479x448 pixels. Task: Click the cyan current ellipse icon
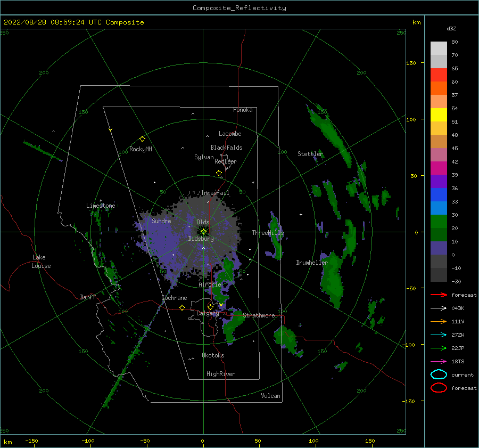coord(439,374)
